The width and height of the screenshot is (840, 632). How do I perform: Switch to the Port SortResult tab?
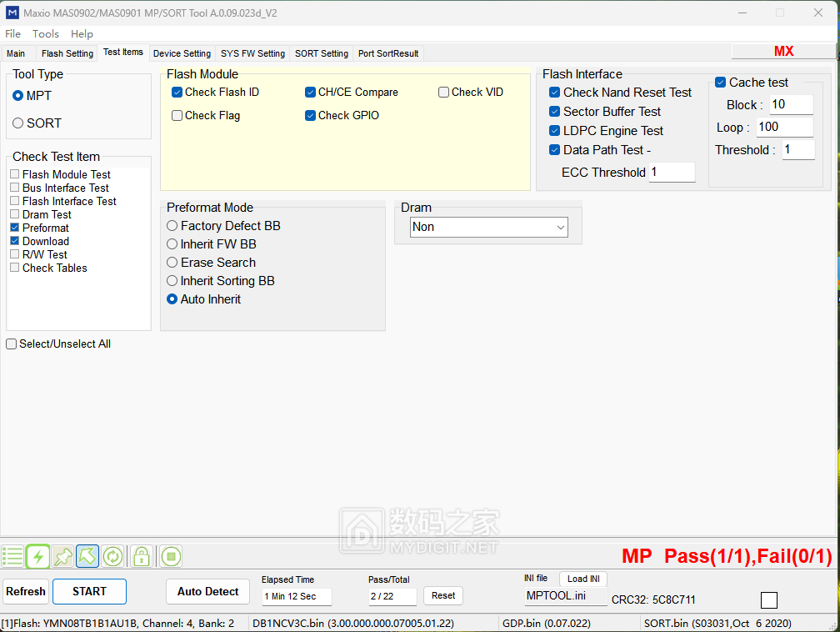point(388,53)
